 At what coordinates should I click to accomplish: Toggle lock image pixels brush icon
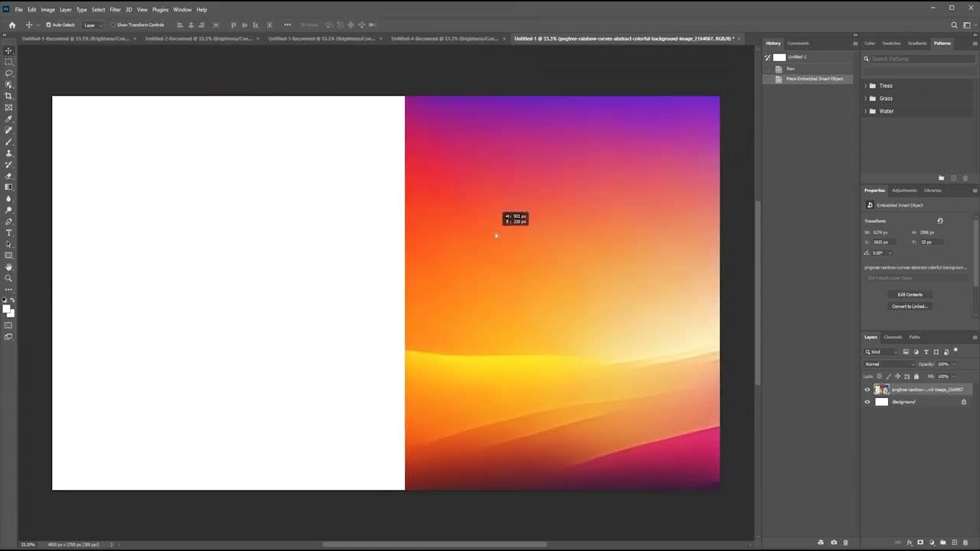[888, 377]
